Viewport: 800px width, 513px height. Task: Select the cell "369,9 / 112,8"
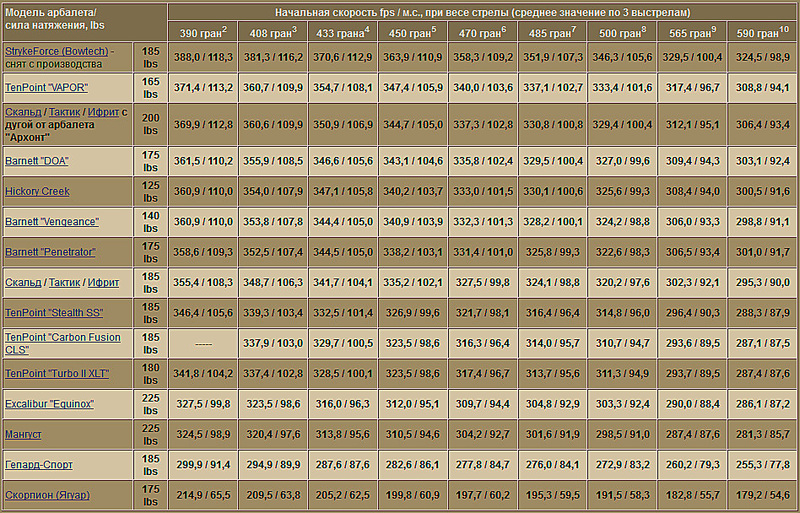pos(203,125)
